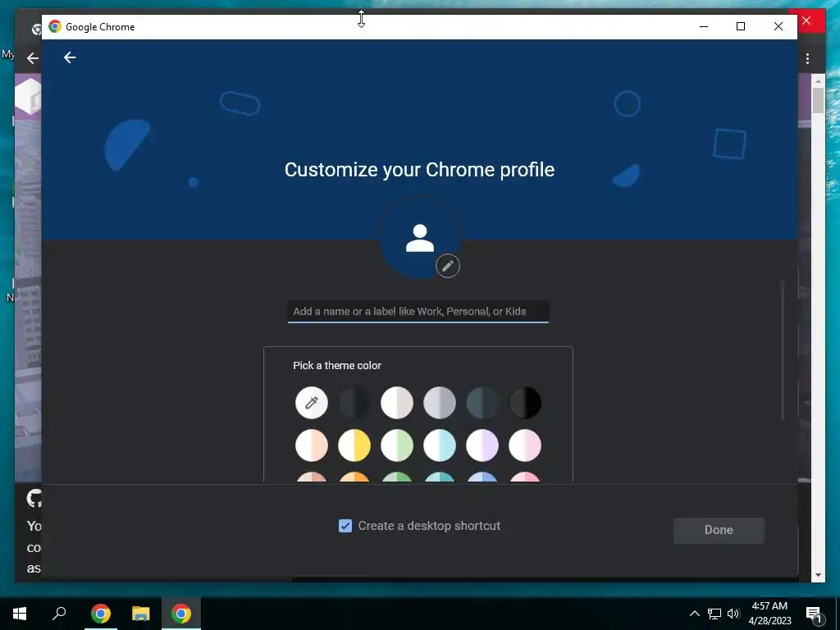The image size is (840, 630).
Task: Uncheck Create a desktop shortcut
Action: pyautogui.click(x=345, y=526)
